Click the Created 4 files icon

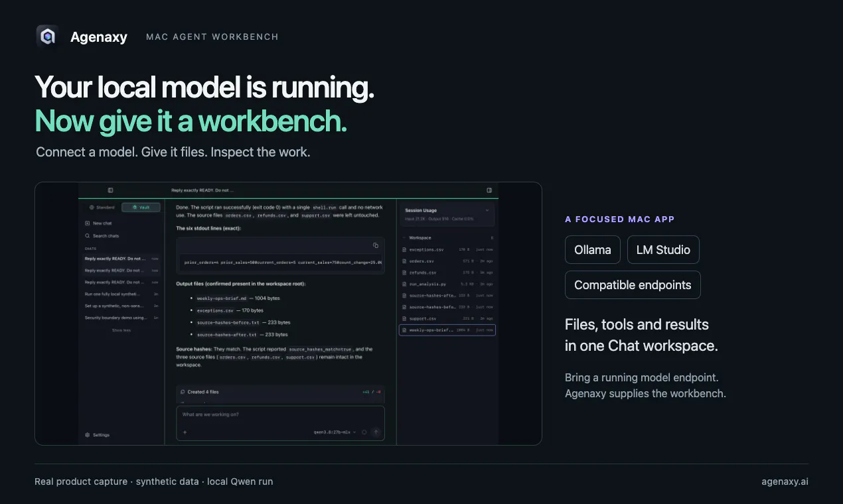point(183,392)
